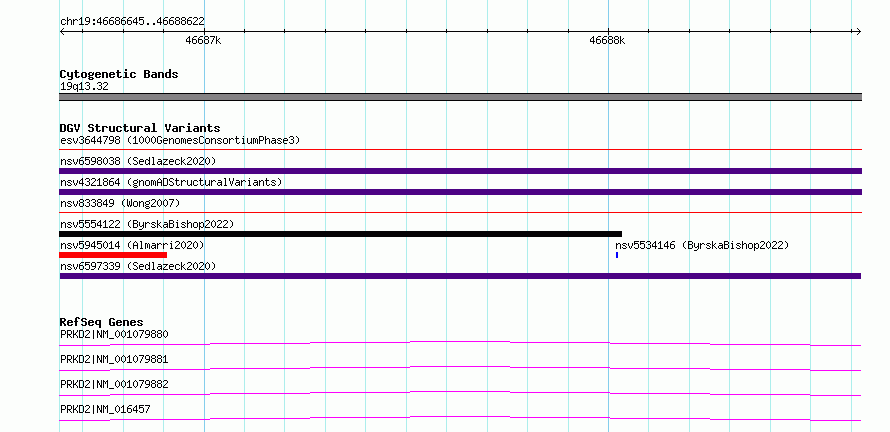Open nsv4321864 (gnomADStructuralVariants) variant label
This screenshot has width=890, height=432.
point(171,182)
